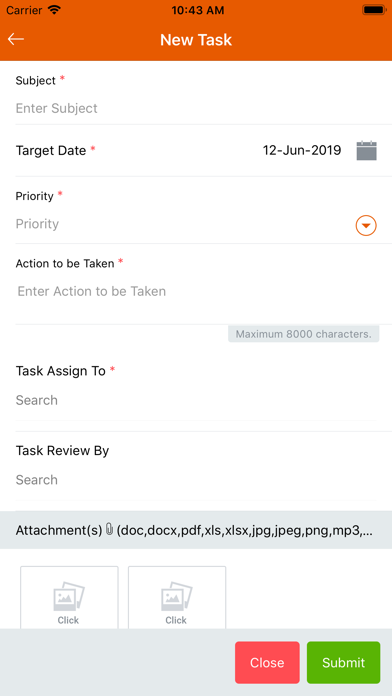392x696 pixels.
Task: Click the first Click label under image icon
Action: tap(68, 620)
